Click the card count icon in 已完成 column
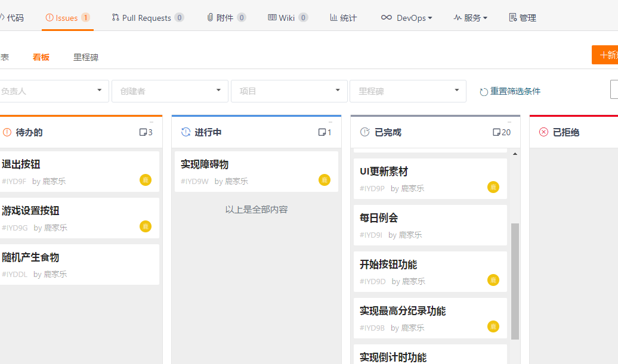Viewport: 618px width, 364px height. tap(496, 132)
